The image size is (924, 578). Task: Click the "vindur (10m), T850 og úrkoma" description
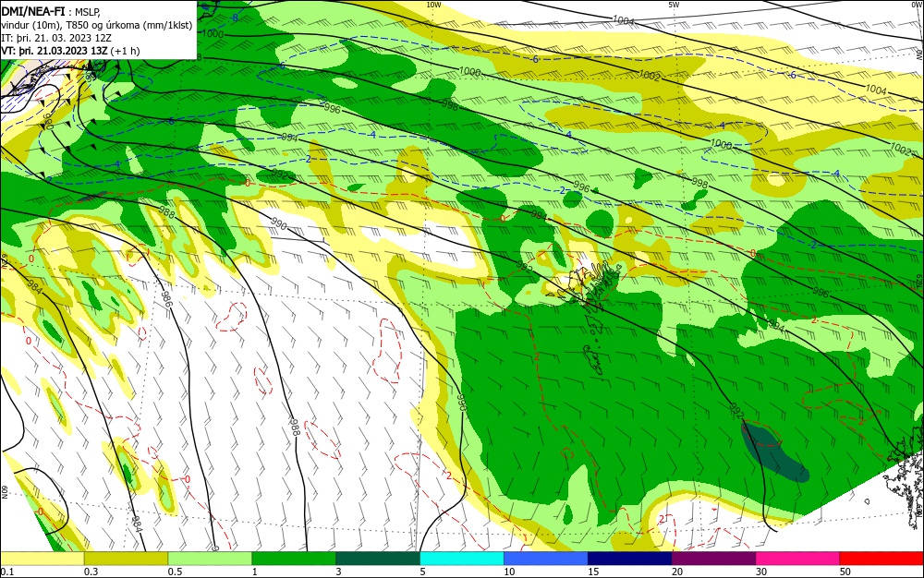tap(69, 25)
